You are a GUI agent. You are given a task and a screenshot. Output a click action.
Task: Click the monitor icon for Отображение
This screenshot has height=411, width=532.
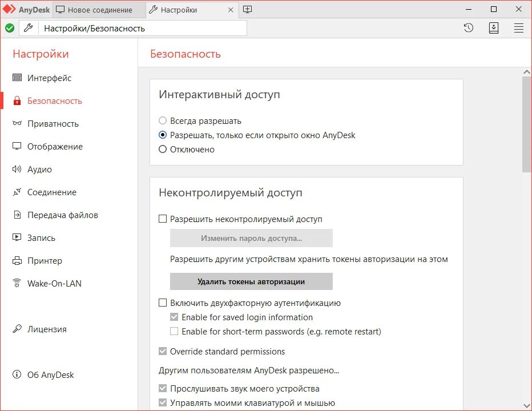17,146
